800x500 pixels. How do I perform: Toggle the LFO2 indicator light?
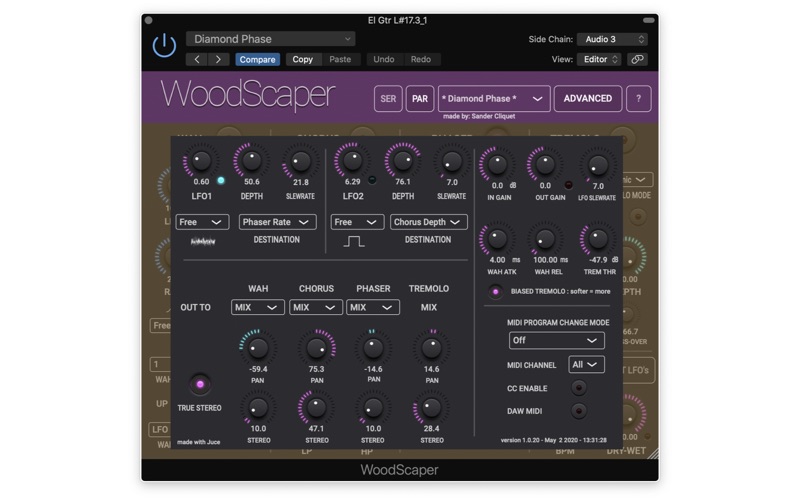372,180
